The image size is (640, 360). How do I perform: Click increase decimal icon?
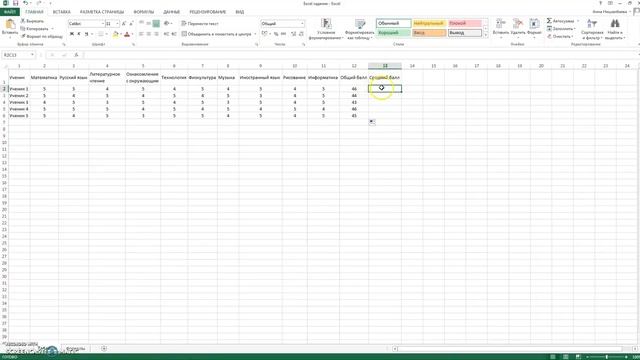coord(293,34)
